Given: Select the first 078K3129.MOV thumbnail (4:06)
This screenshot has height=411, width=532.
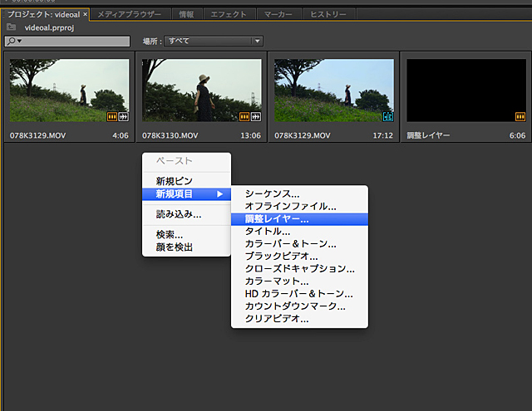Looking at the screenshot, I should coord(69,91).
